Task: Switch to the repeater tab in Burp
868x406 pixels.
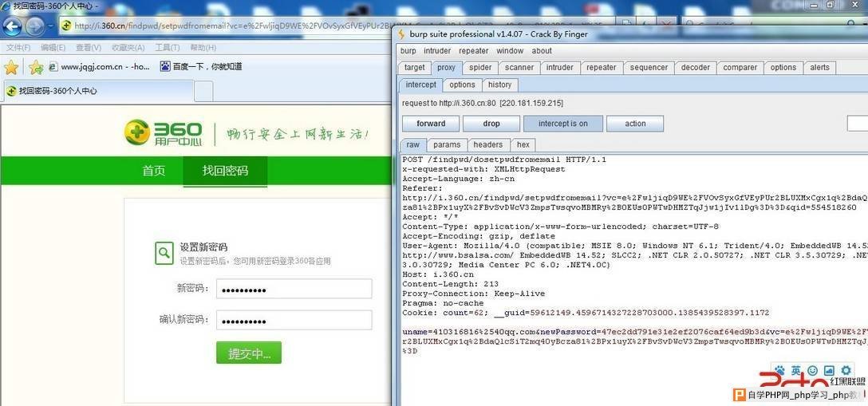Action: click(x=602, y=68)
